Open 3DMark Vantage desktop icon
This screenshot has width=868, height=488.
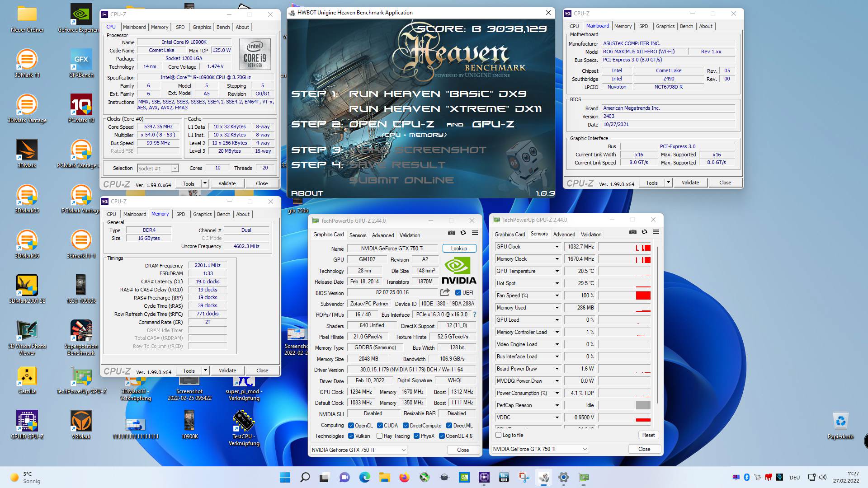tap(27, 108)
